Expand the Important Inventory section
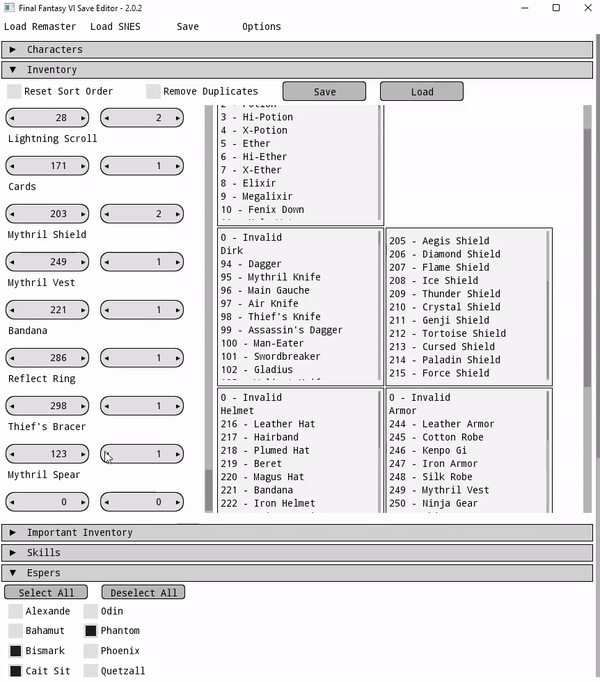Screen dimensions: 600x682 coord(297,532)
